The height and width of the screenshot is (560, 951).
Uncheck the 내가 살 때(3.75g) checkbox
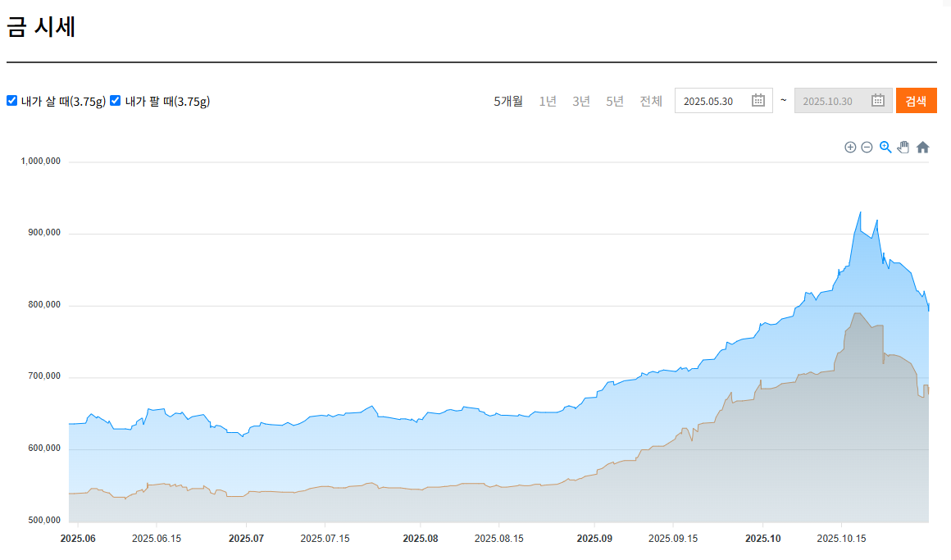[11, 101]
